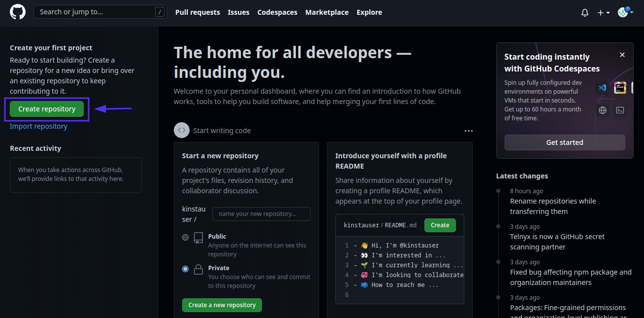Open Pull requests in the top nav
The image size is (644, 318).
pyautogui.click(x=197, y=12)
